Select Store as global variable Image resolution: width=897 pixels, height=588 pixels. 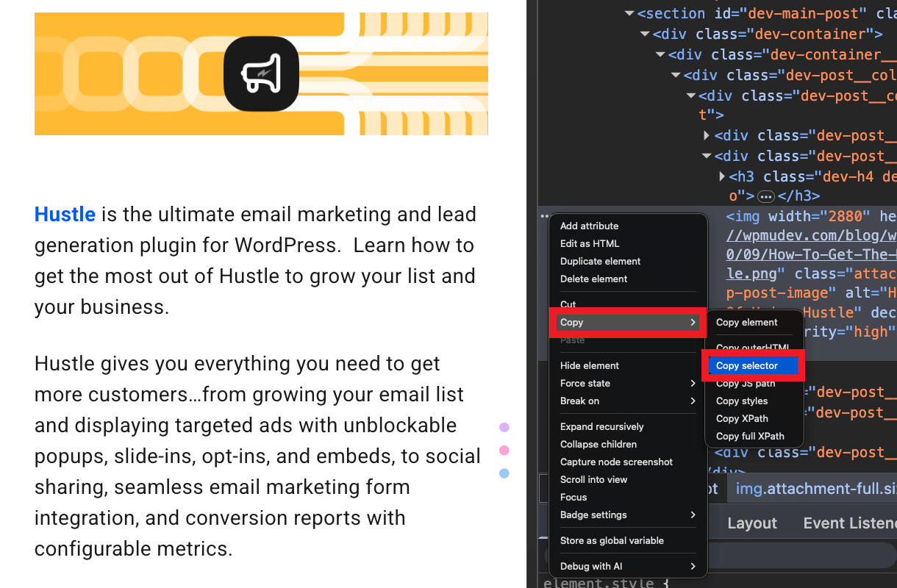(x=612, y=540)
